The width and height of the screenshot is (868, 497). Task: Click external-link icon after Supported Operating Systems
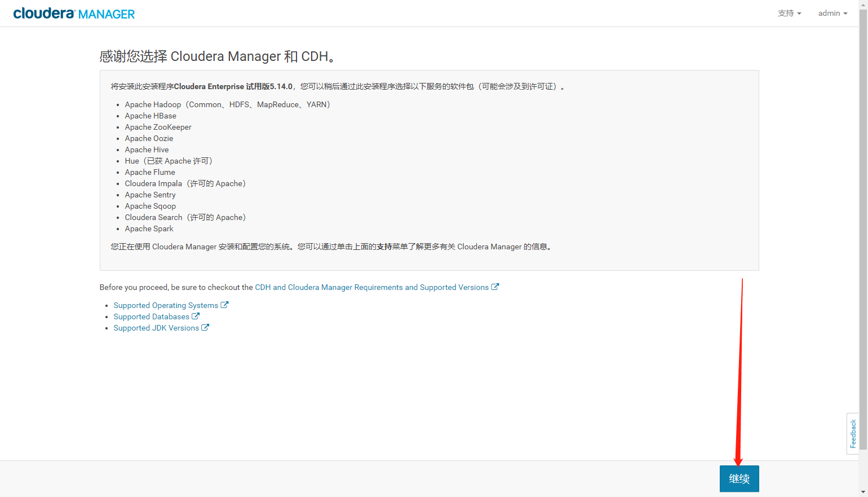pyautogui.click(x=224, y=305)
